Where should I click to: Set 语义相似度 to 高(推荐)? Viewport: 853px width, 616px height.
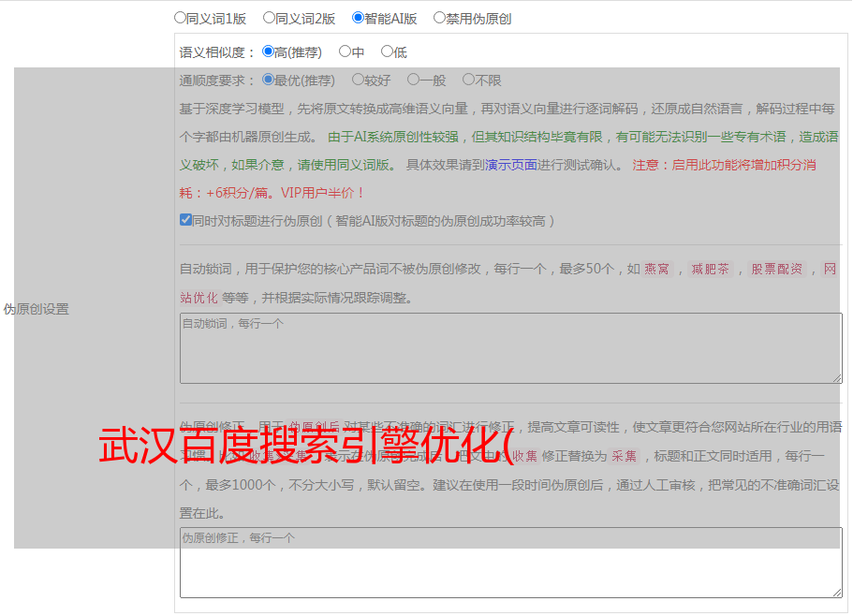click(x=269, y=51)
